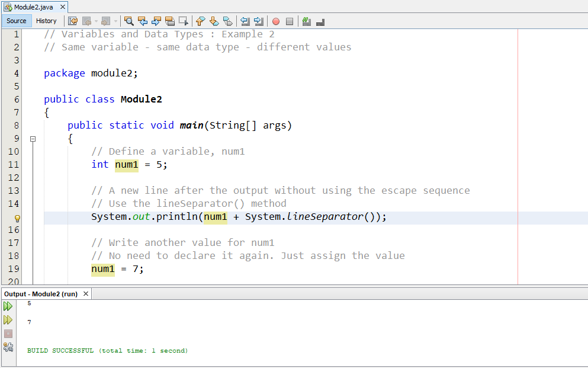Screen dimensions: 588x368
Task: Click 'String[] args' parameter on line 8
Action: coord(248,125)
